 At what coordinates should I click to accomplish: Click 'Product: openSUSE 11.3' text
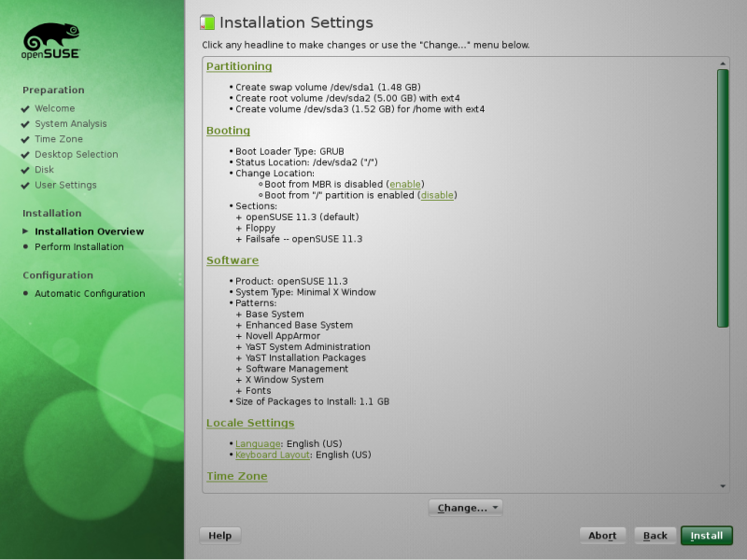click(x=291, y=282)
